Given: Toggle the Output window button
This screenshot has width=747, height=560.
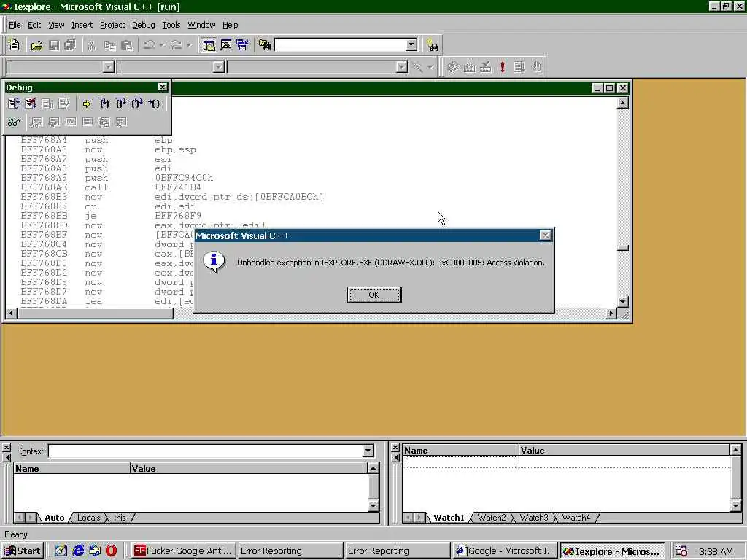Looking at the screenshot, I should [226, 45].
